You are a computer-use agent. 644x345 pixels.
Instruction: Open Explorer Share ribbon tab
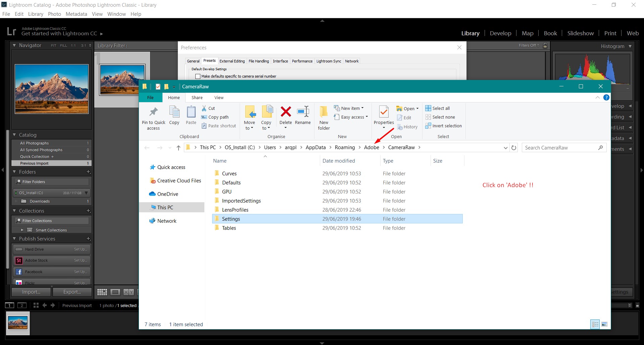pos(197,97)
